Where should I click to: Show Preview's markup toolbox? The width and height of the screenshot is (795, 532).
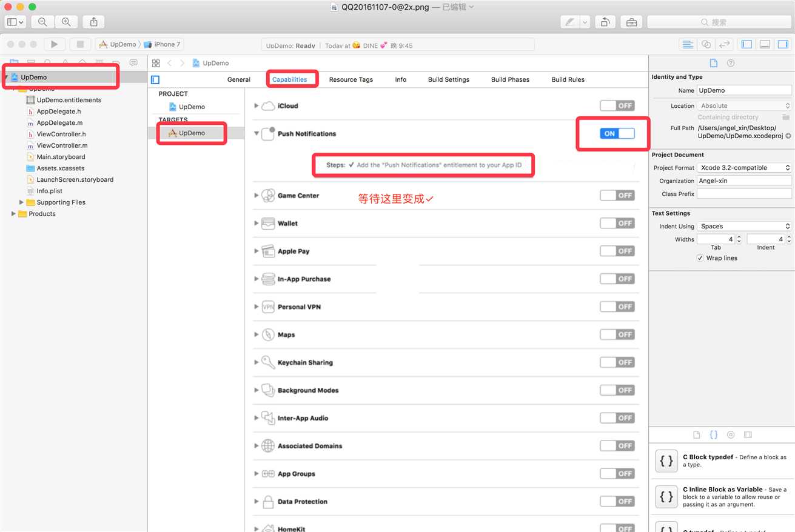[x=631, y=22]
